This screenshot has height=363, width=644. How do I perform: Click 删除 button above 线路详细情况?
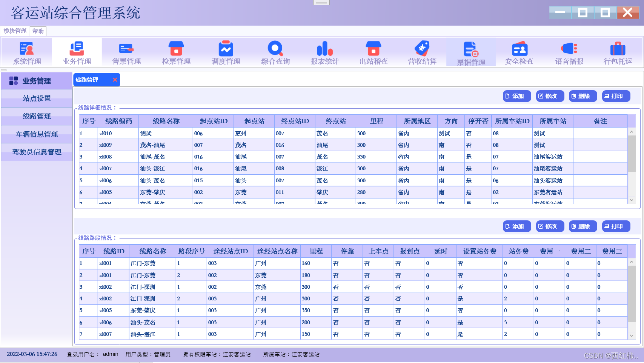pyautogui.click(x=583, y=96)
